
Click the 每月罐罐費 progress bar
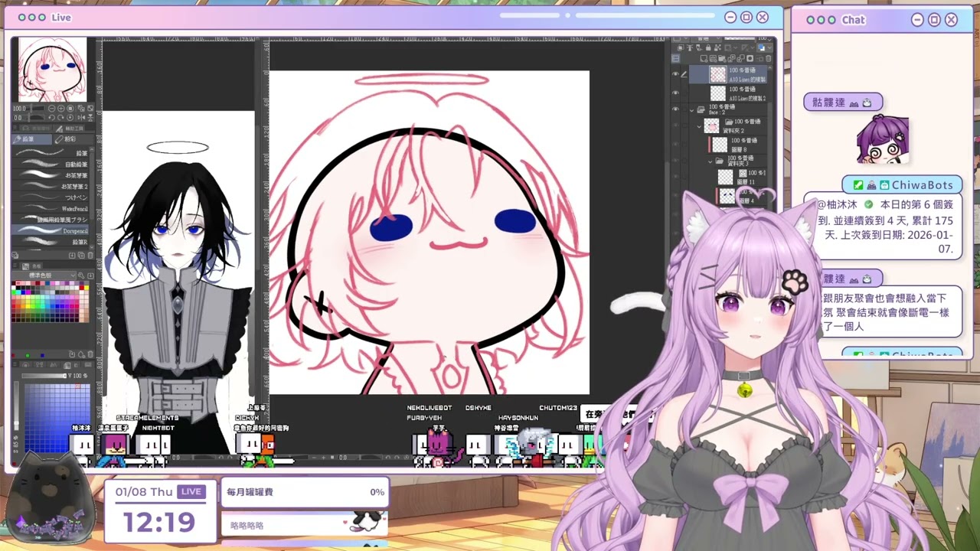(305, 492)
